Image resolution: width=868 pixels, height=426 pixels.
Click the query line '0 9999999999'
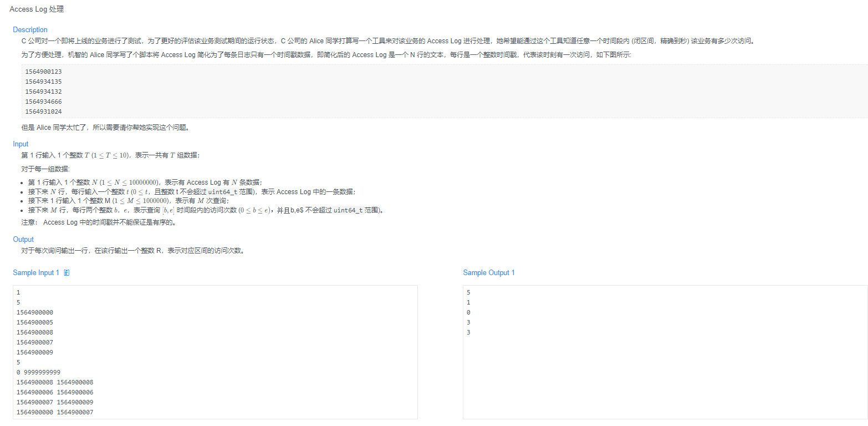point(39,372)
